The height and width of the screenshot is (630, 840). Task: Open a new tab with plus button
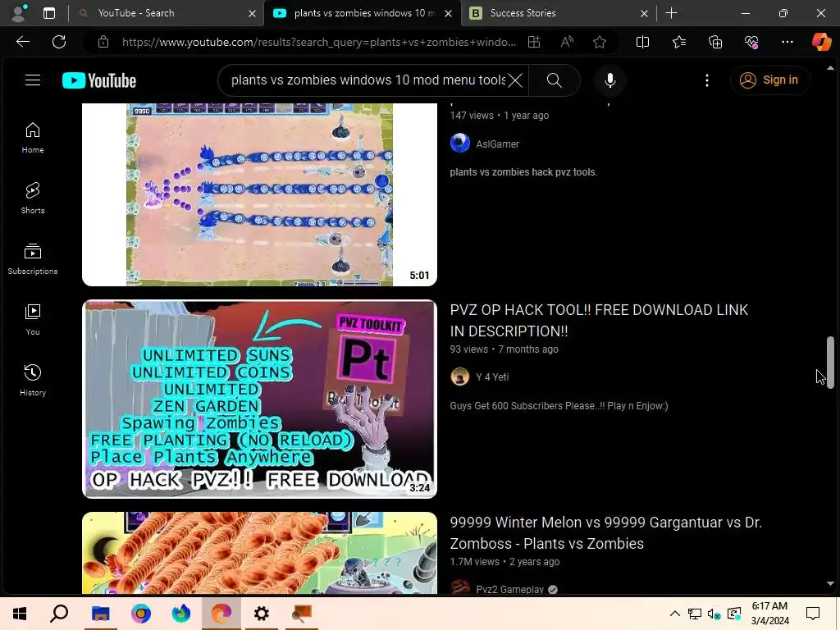coord(671,13)
